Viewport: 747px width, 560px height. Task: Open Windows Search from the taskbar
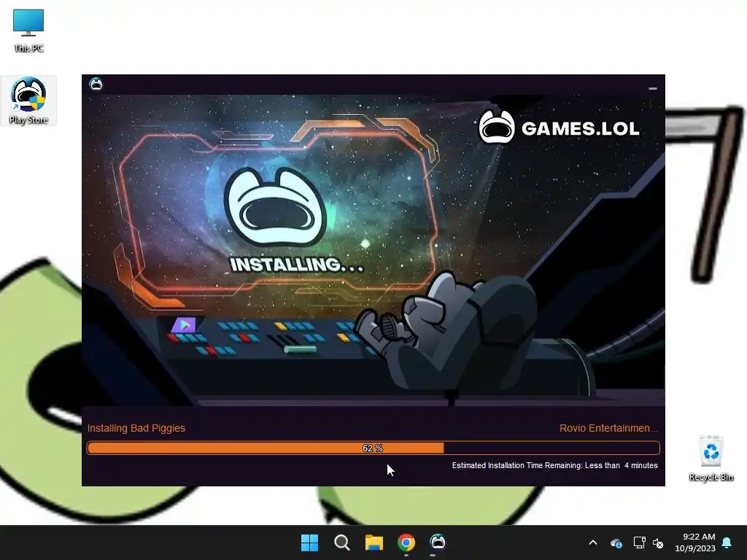[341, 542]
